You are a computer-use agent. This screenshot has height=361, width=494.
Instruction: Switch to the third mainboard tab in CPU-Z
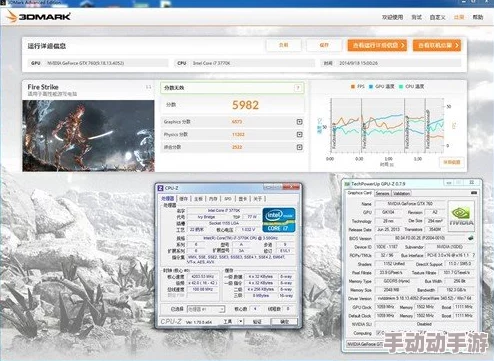(x=198, y=199)
